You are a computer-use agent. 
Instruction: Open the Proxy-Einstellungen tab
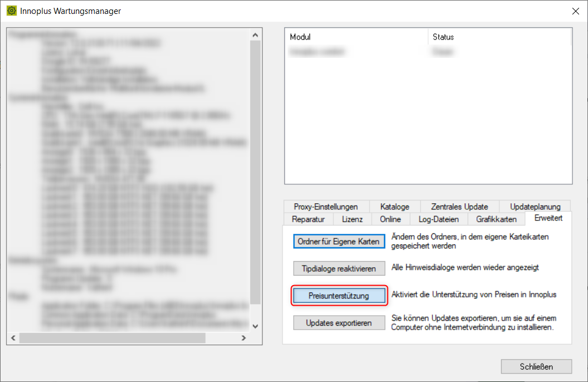click(x=326, y=207)
